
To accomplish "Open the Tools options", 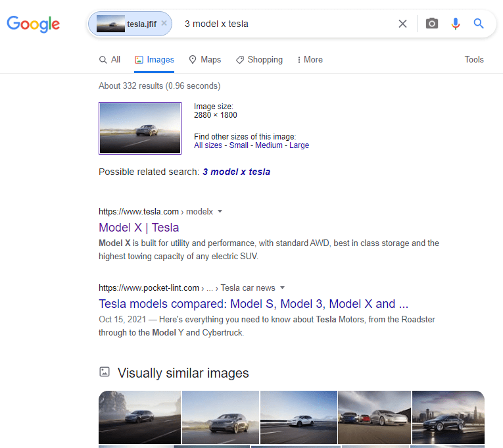I will (474, 60).
